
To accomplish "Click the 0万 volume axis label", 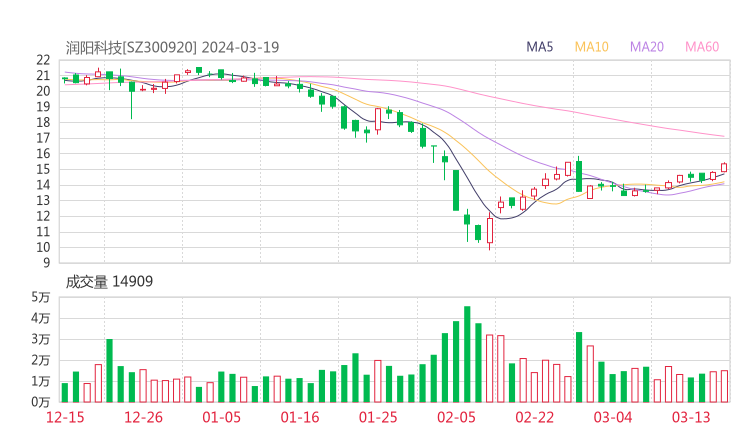I will pyautogui.click(x=41, y=402).
